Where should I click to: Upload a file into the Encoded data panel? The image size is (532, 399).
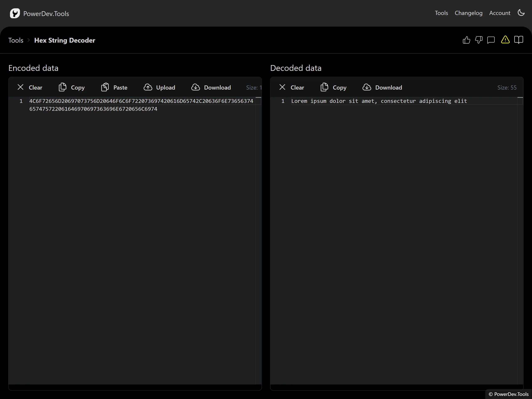[x=159, y=87]
